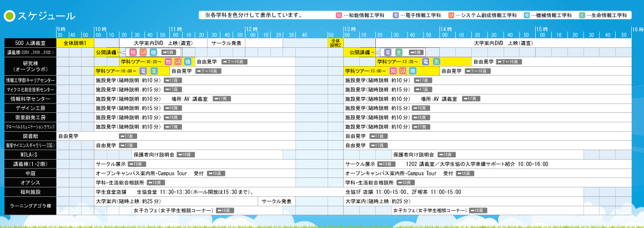This screenshot has width=644, height=228.
Task: Select the シス badge in morning 公開講義
Action: coord(143,52)
